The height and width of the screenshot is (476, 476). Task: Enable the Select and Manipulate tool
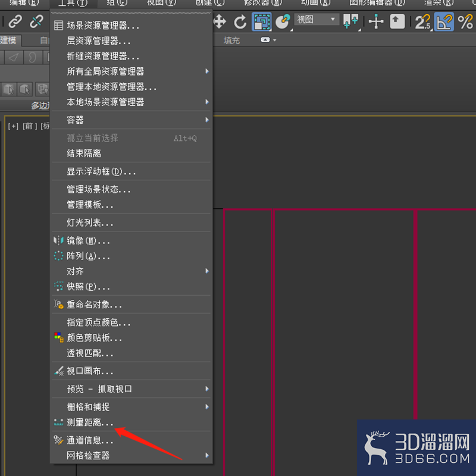[376, 21]
